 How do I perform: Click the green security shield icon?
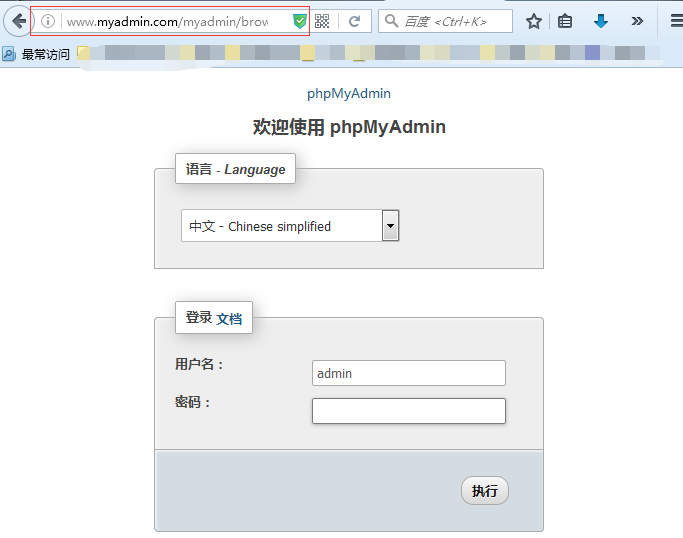tap(300, 21)
